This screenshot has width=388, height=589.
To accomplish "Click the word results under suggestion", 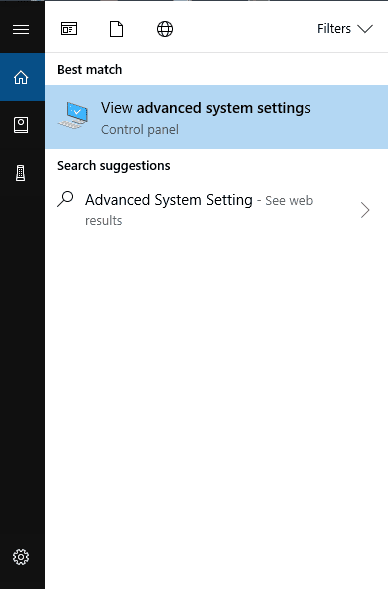I will pyautogui.click(x=103, y=220).
